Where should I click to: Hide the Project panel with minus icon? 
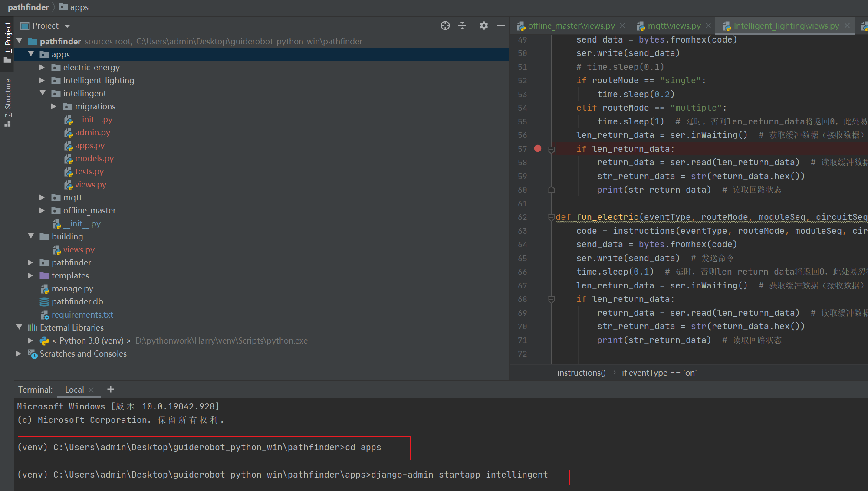[500, 26]
